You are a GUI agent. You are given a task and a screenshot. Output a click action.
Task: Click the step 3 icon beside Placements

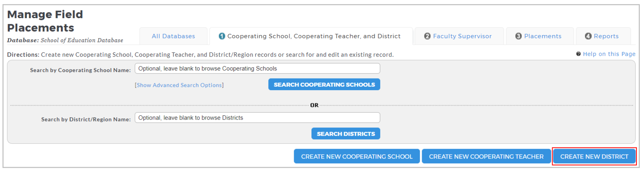pos(518,36)
